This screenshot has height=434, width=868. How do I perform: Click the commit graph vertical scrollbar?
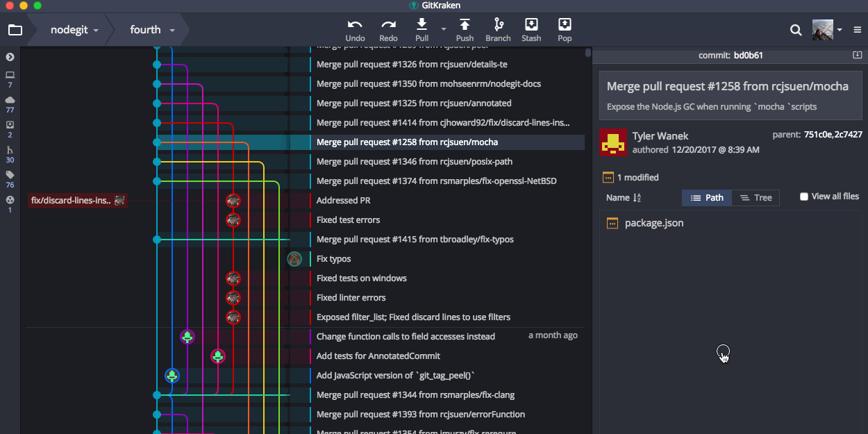[588, 53]
